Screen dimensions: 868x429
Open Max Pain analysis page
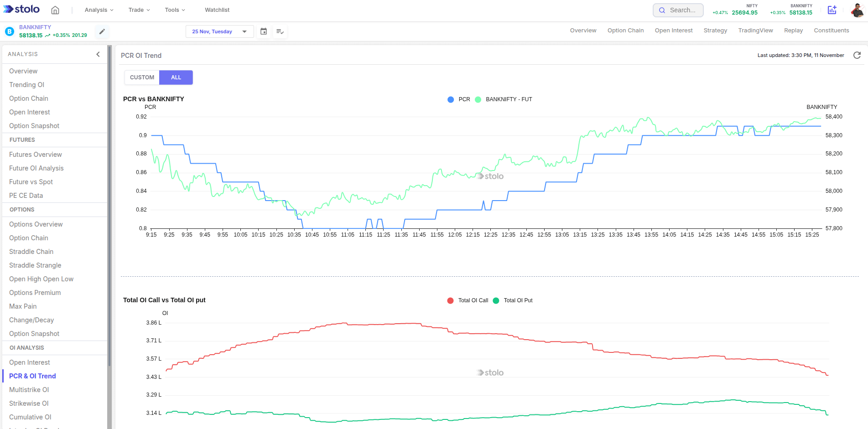point(22,306)
